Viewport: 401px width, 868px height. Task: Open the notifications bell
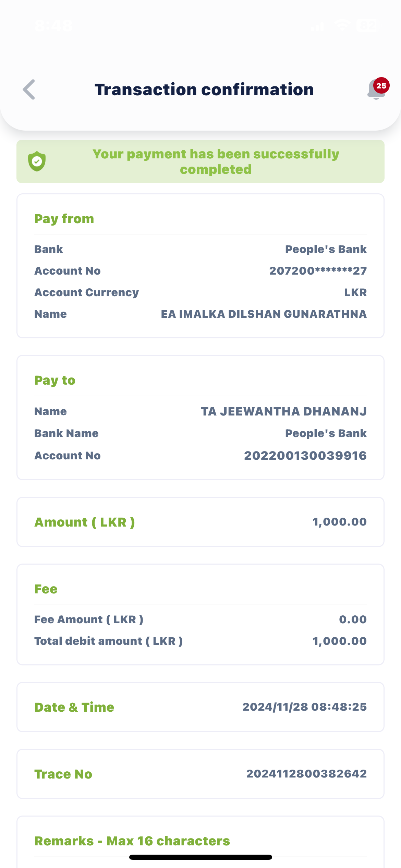click(x=375, y=91)
